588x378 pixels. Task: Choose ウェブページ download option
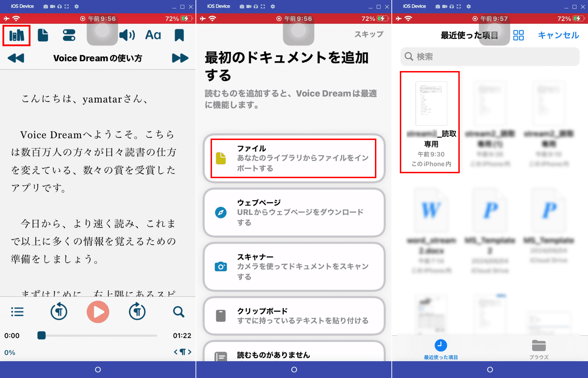pos(294,212)
